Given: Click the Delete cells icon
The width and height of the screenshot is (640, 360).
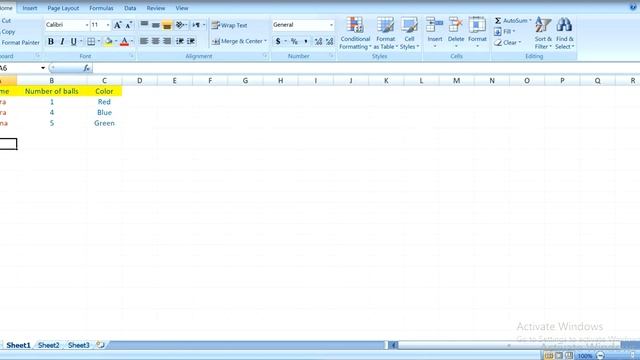Looking at the screenshot, I should 456,25.
